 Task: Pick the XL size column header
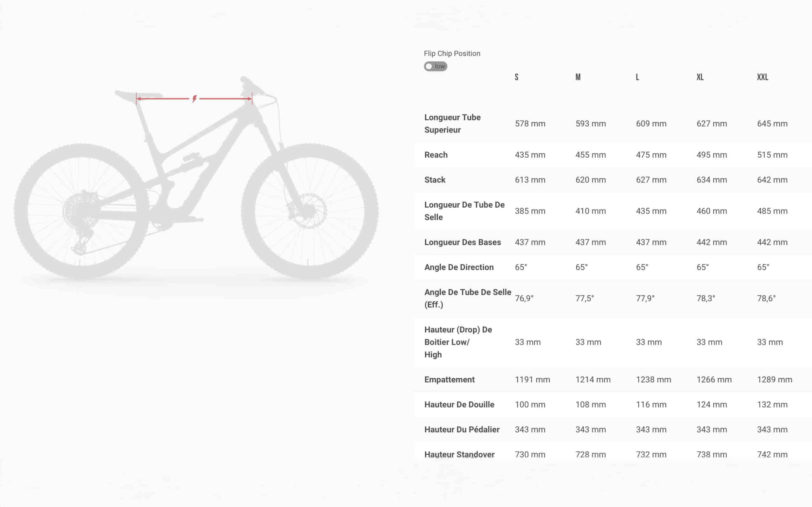tap(700, 77)
